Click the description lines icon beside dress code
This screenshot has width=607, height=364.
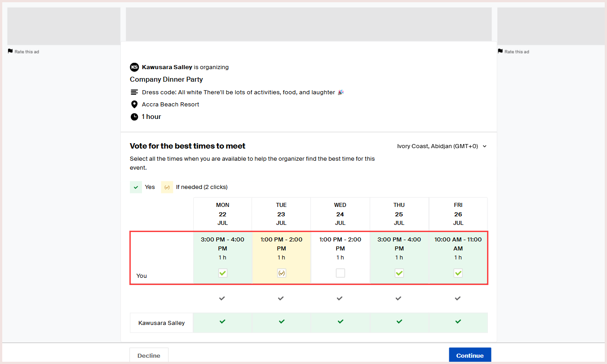pos(134,92)
